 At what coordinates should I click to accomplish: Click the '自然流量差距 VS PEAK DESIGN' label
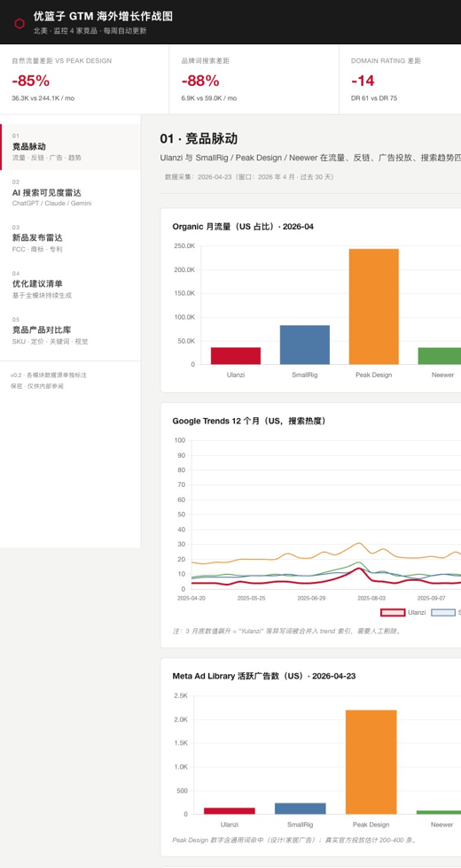(61, 61)
